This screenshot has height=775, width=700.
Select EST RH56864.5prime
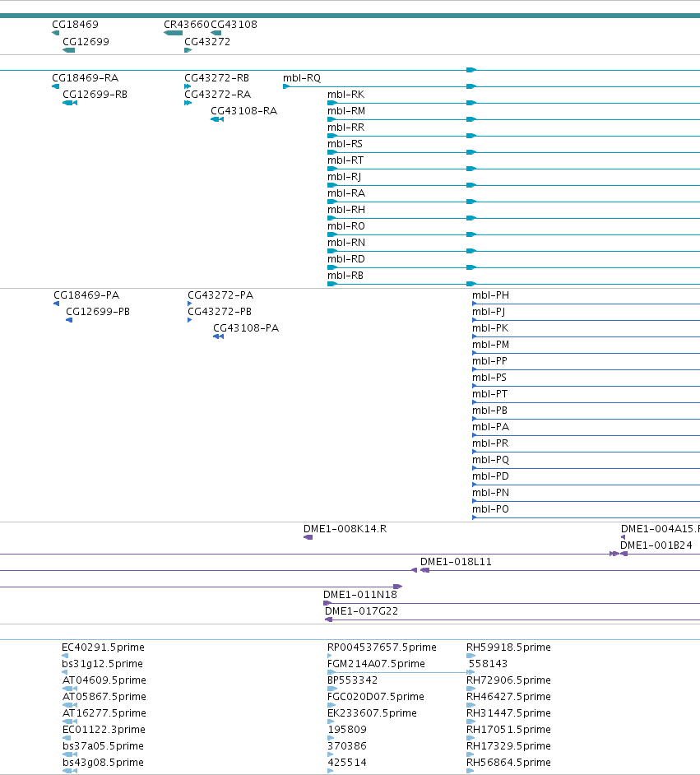point(508,762)
